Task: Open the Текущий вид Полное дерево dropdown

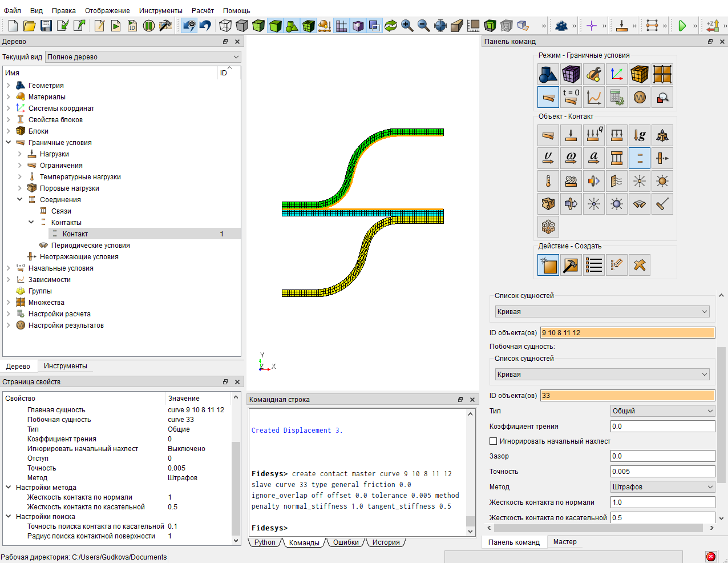Action: tap(143, 57)
